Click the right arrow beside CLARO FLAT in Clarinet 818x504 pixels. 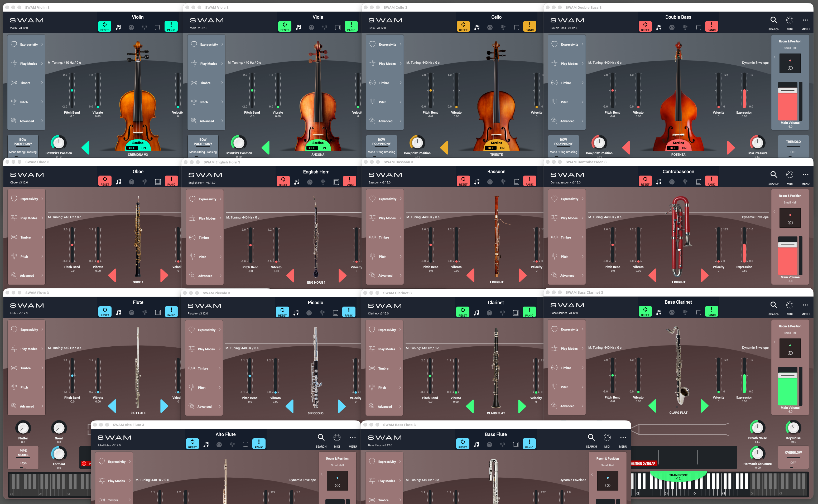[522, 406]
